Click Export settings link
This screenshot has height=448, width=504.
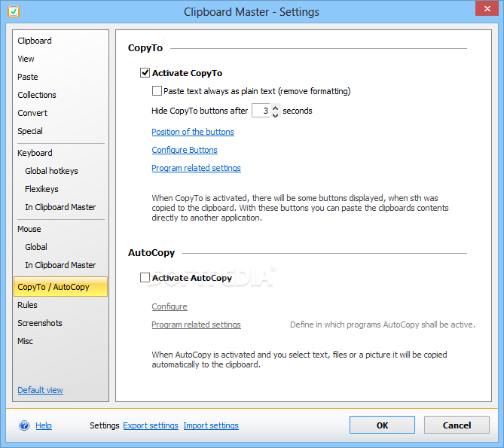(x=151, y=425)
